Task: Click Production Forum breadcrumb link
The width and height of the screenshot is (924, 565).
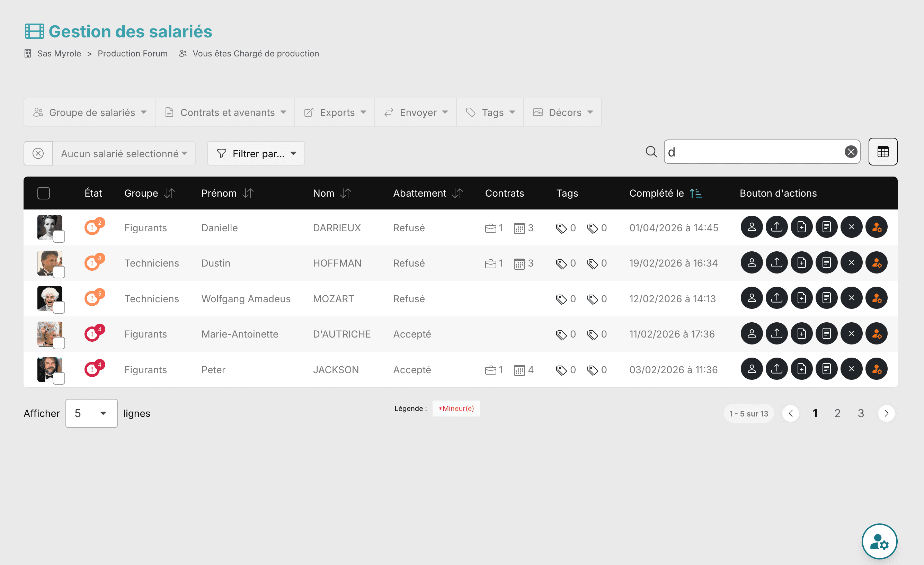Action: click(x=133, y=54)
